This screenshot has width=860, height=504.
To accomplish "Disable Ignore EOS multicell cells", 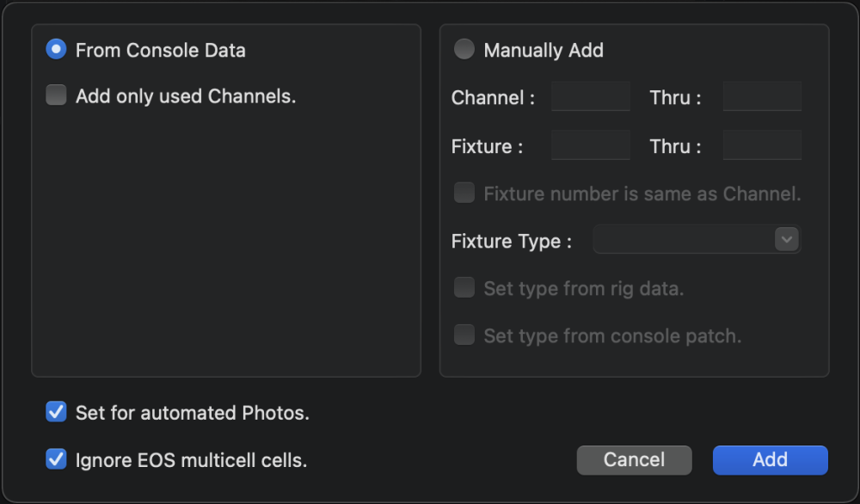I will [x=55, y=458].
